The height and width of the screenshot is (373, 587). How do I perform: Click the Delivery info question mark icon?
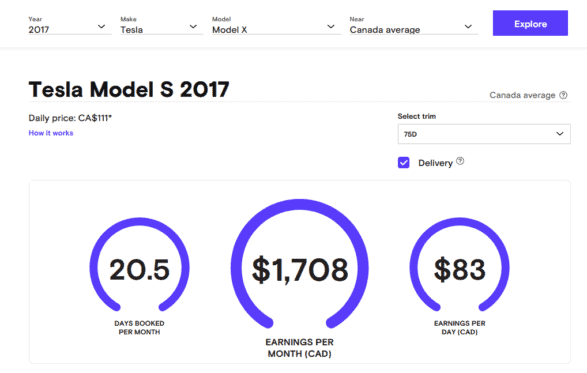click(460, 161)
